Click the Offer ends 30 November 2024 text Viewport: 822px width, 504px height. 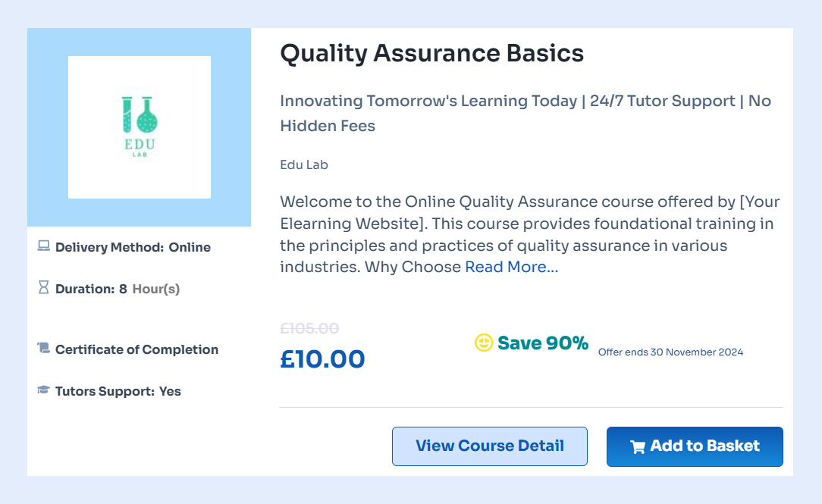click(x=670, y=352)
